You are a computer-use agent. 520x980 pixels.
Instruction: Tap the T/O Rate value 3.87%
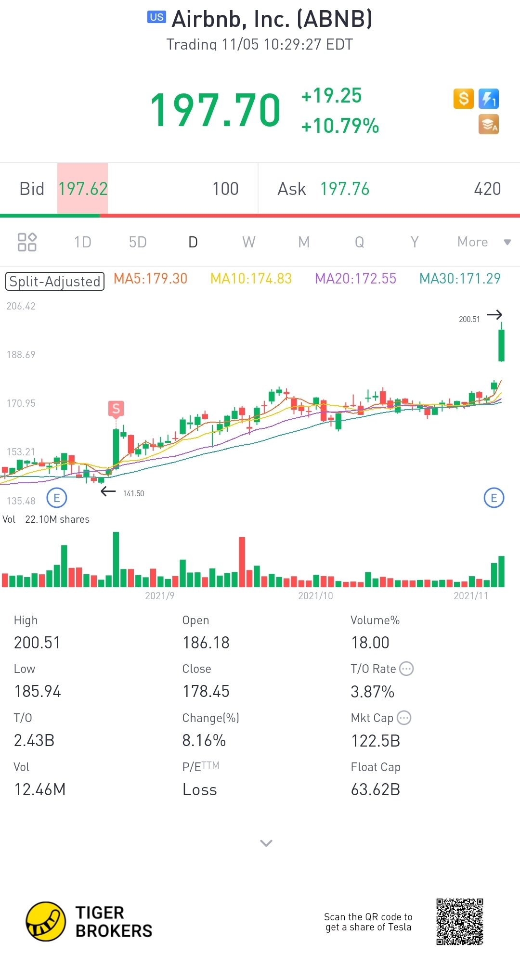pyautogui.click(x=373, y=692)
